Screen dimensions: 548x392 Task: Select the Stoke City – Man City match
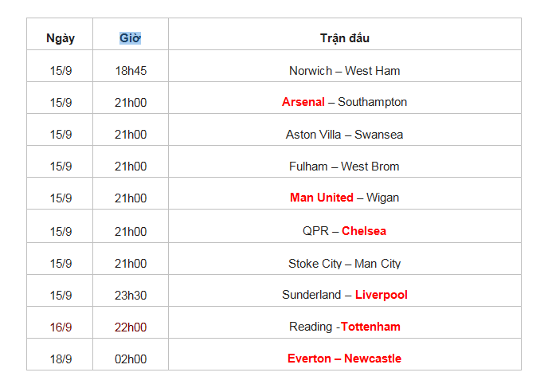[x=344, y=264]
